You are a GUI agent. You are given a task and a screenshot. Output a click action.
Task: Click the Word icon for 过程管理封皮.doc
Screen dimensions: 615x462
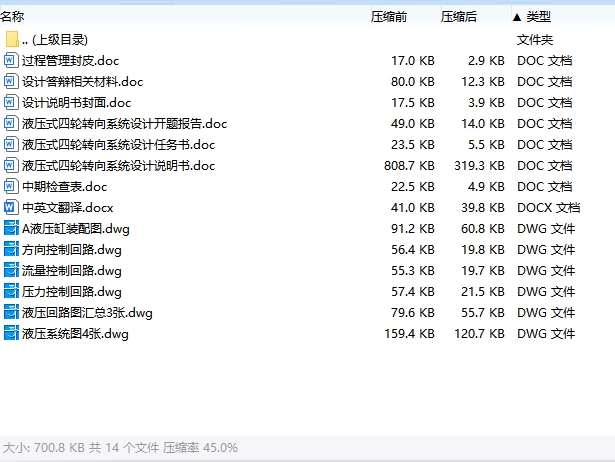click(11, 60)
